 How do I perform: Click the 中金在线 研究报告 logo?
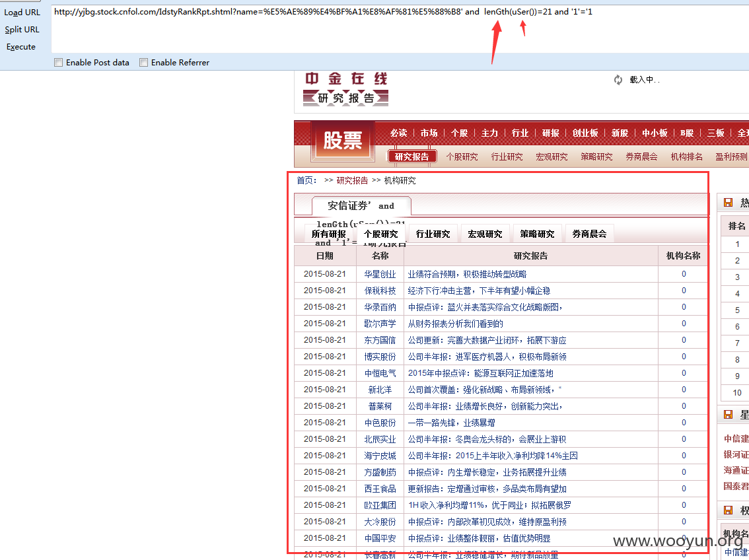click(346, 88)
